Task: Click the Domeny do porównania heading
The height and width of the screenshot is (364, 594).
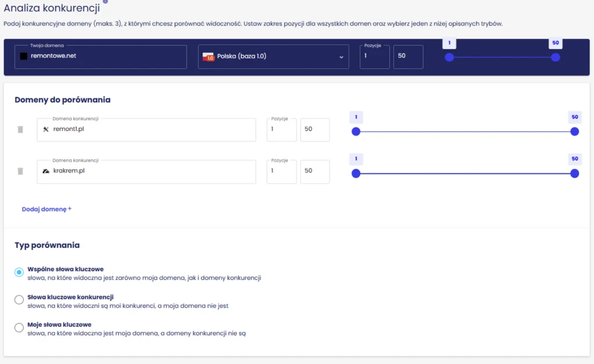Action: pos(63,100)
